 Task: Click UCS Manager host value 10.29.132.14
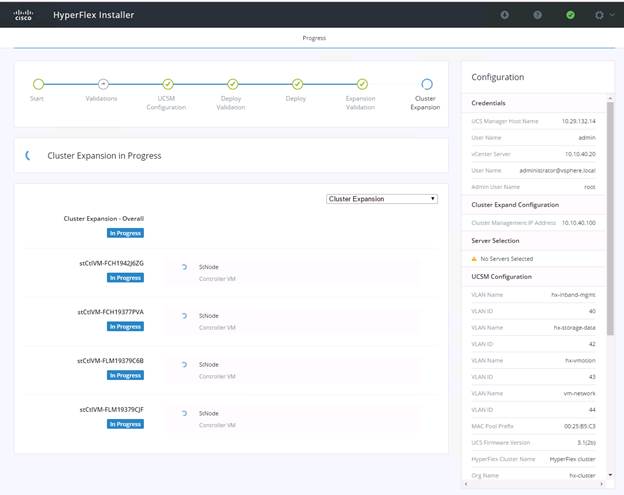(579, 121)
